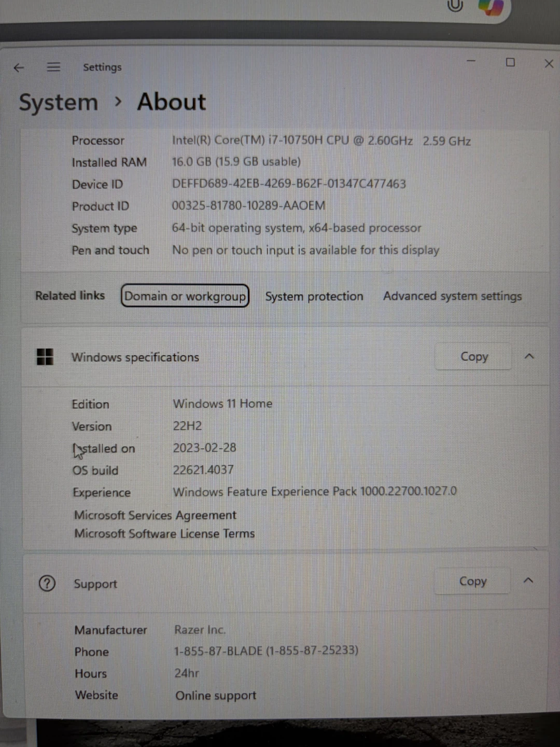Click the Support section header label

pos(95,584)
